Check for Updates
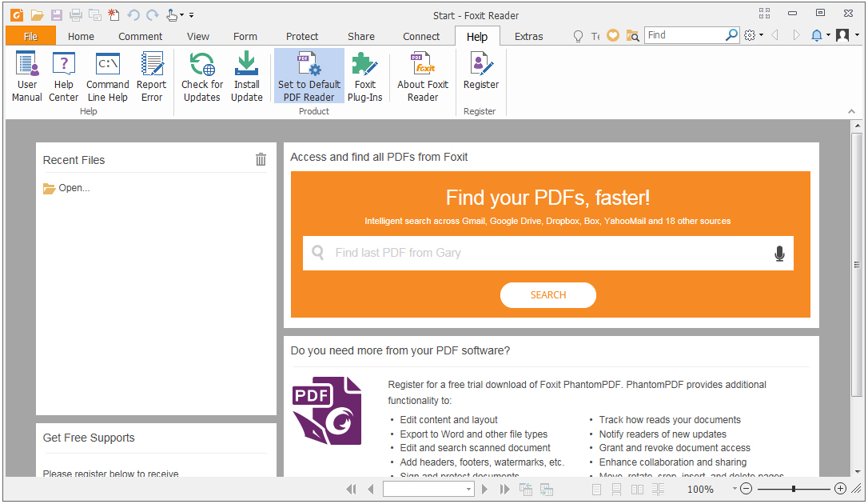Viewport: 868px width, 504px height. click(202, 77)
